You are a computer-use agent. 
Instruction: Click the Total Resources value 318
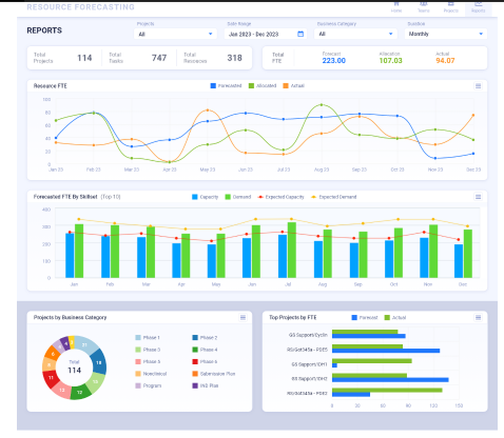(234, 58)
